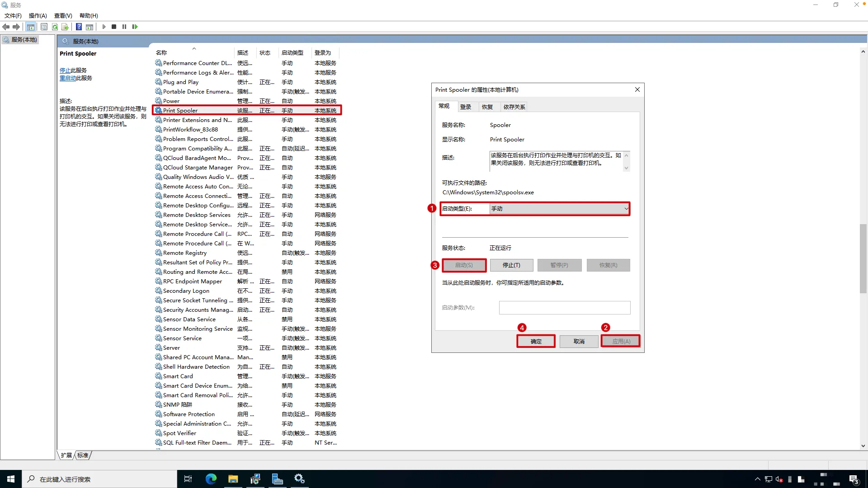Viewport: 868px width, 488px height.
Task: Click the Back arrow toolbar icon
Action: [x=6, y=27]
